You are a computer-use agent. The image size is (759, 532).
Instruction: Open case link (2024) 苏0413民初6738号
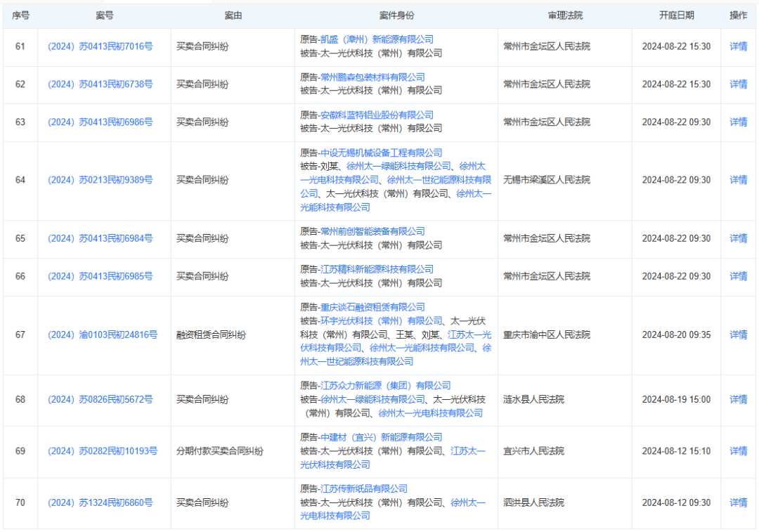(x=100, y=84)
